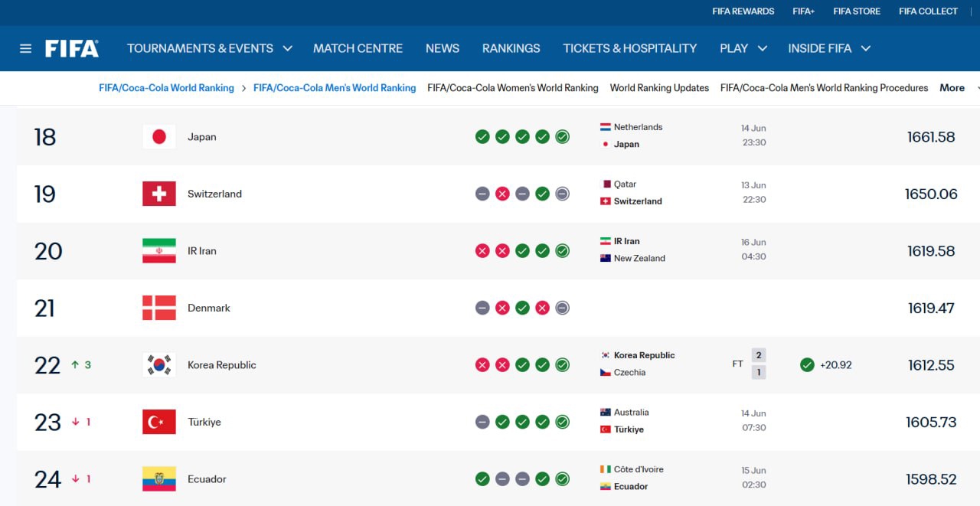Click Denmark's points value 1619.47
The image size is (980, 506).
(x=931, y=308)
